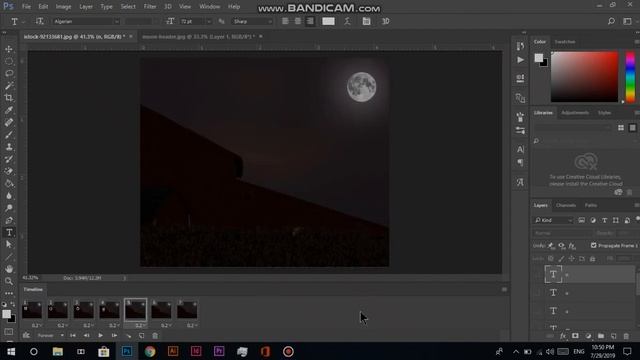Screen dimensions: 640x360
Task: Open the Character and Paragraph panels toggle
Action: click(366, 21)
